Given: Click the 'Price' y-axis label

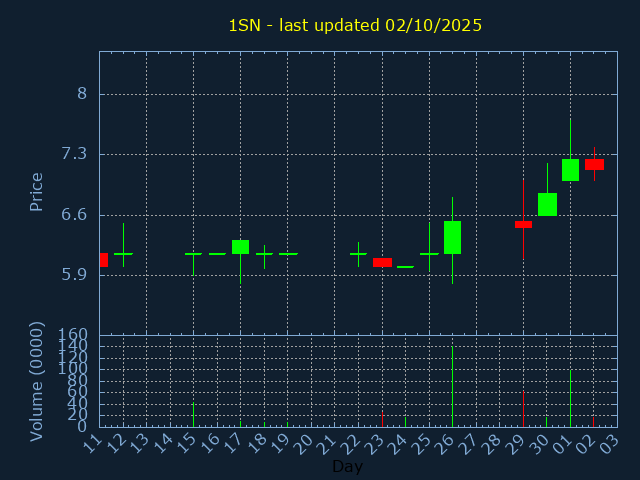Looking at the screenshot, I should (x=37, y=191).
